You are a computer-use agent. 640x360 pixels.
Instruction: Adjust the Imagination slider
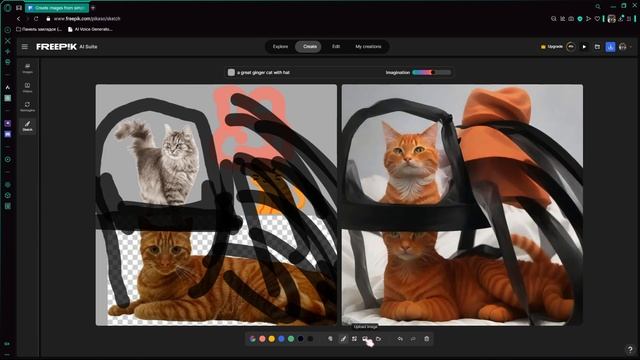(x=431, y=72)
